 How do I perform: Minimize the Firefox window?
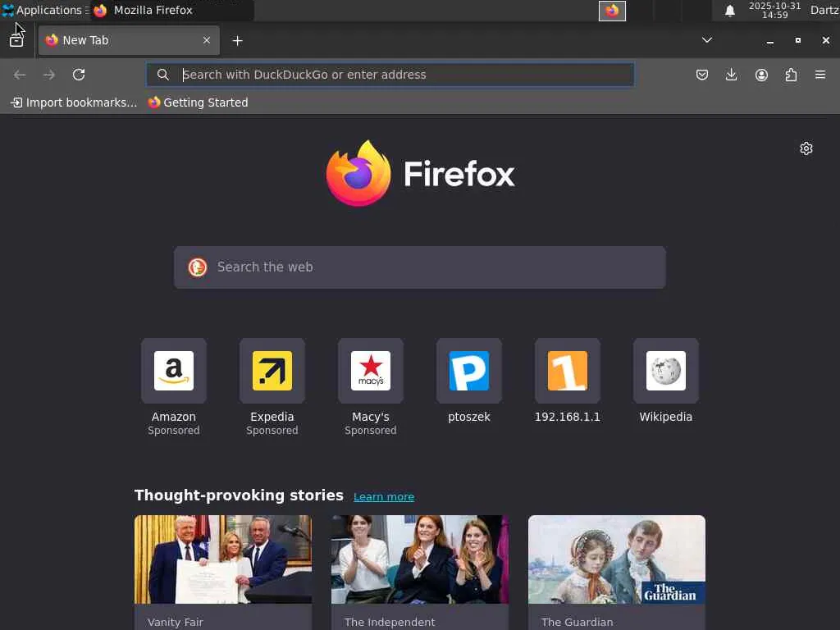pos(769,41)
